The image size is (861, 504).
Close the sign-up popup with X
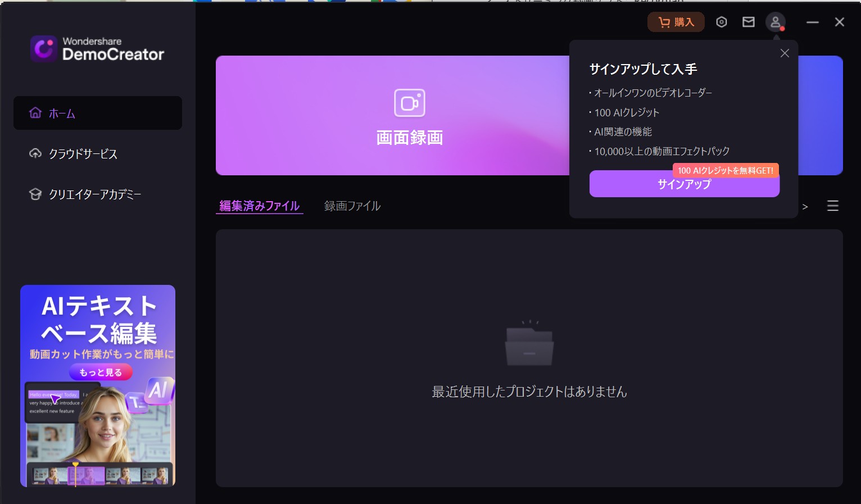click(785, 53)
